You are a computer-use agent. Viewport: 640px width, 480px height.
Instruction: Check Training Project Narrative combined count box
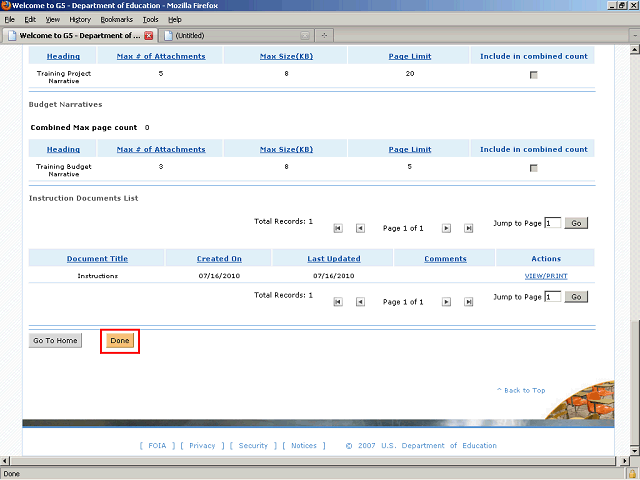pyautogui.click(x=533, y=75)
